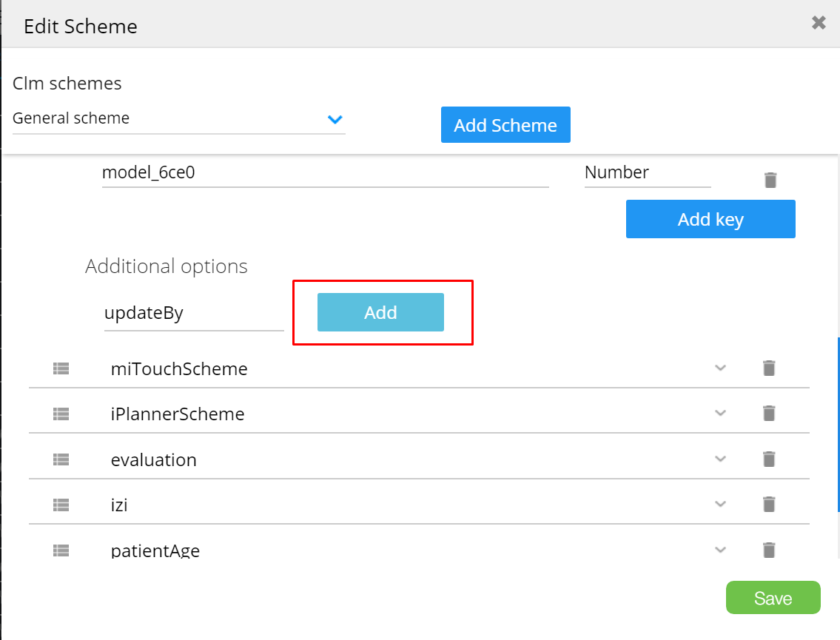Click drag handle icon for iPlannerScheme

(x=61, y=414)
